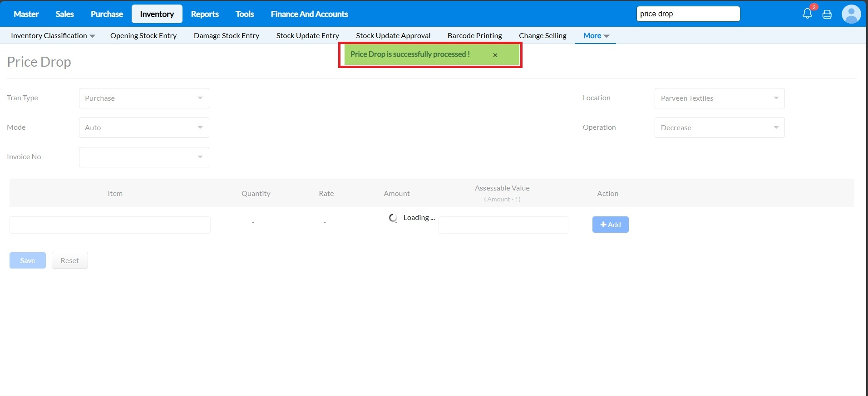Go to Opening Stock Entry
Viewport: 868px width, 396px height.
pos(143,35)
